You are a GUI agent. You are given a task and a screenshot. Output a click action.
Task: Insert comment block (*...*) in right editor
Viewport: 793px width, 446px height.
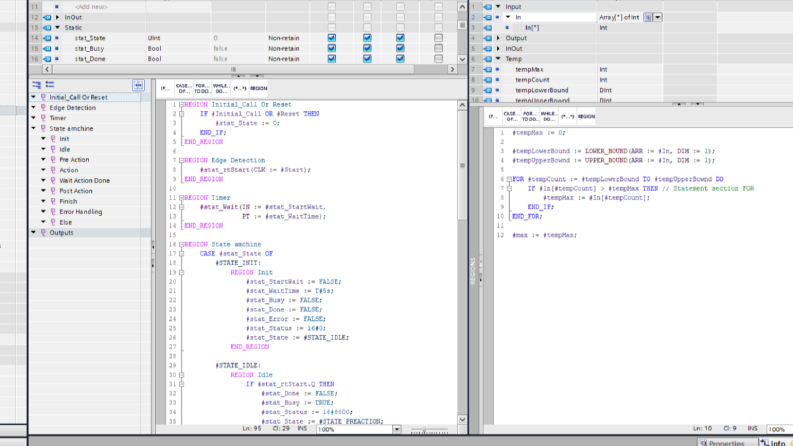[567, 117]
